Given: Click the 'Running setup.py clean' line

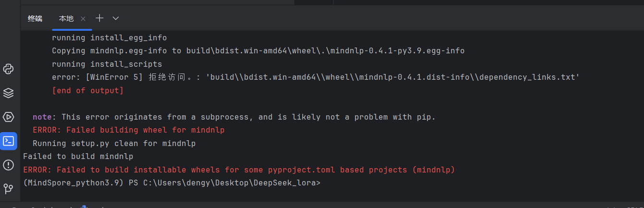Looking at the screenshot, I should [x=114, y=143].
